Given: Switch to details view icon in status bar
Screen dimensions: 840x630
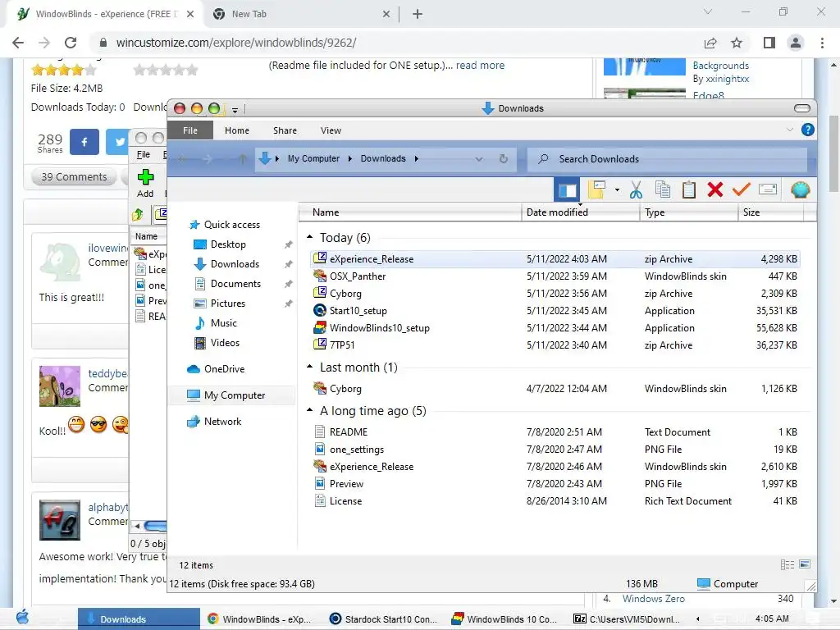Looking at the screenshot, I should point(787,564).
